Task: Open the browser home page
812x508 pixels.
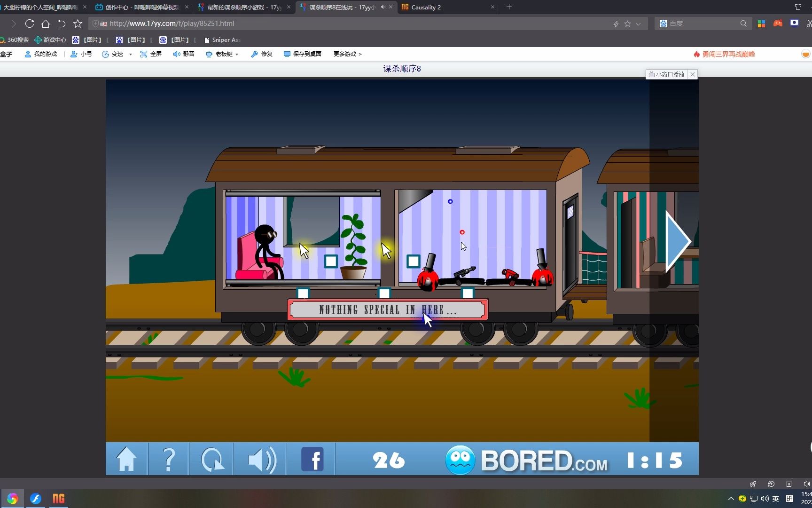Action: tap(46, 24)
